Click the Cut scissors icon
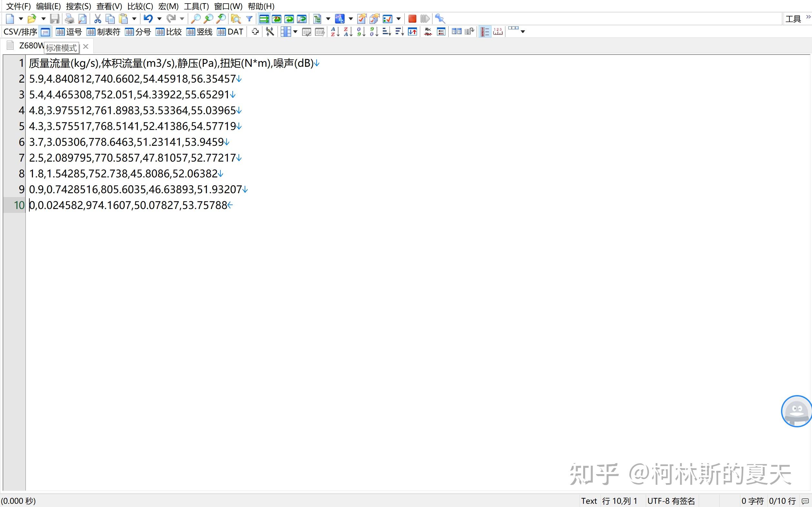Screen dimensions: 812x507 97,19
